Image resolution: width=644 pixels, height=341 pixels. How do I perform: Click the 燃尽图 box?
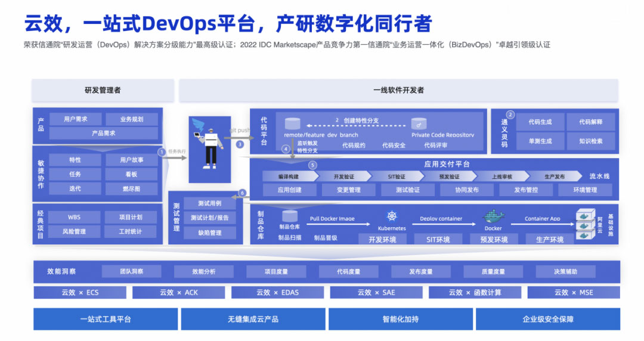pos(131,189)
